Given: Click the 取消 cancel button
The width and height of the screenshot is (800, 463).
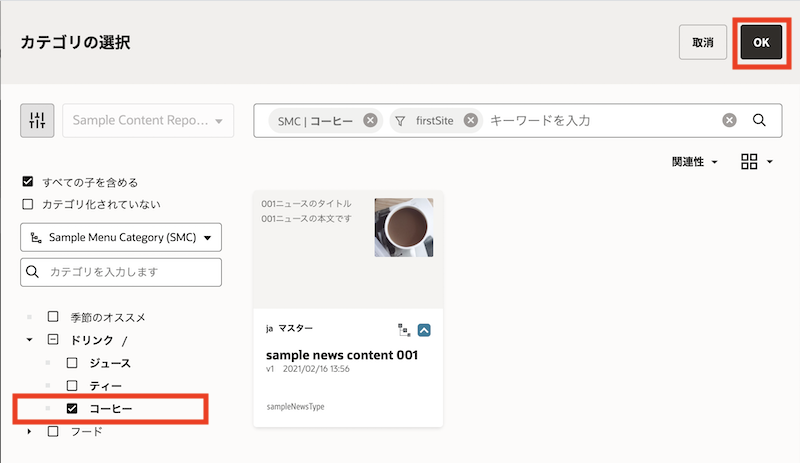Looking at the screenshot, I should 703,42.
